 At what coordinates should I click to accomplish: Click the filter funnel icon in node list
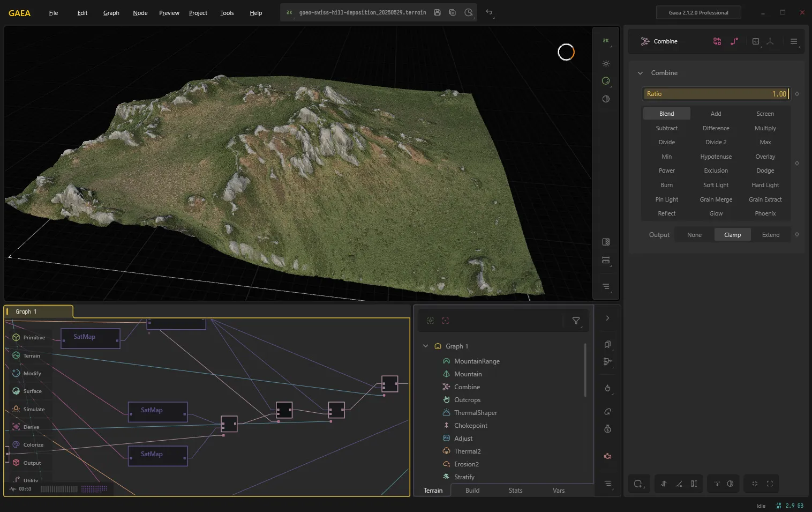(x=576, y=321)
